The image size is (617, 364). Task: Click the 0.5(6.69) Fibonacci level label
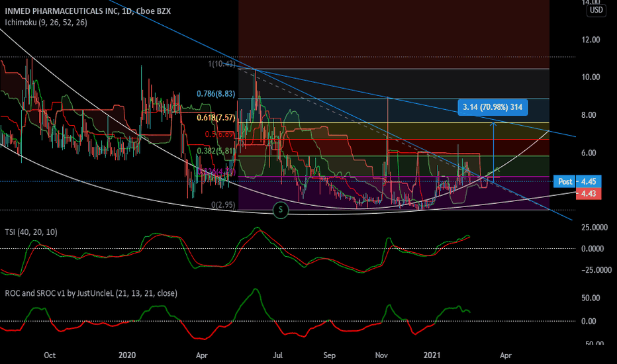[220, 134]
